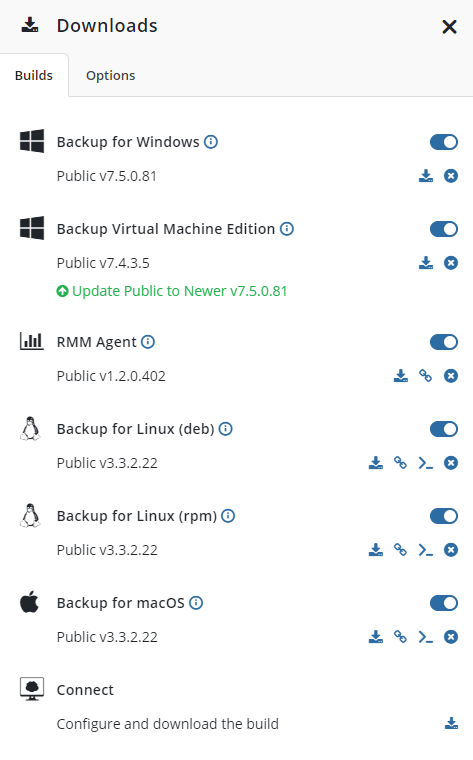Turn off the Backup for macOS toggle
The image size is (473, 760).
443,603
